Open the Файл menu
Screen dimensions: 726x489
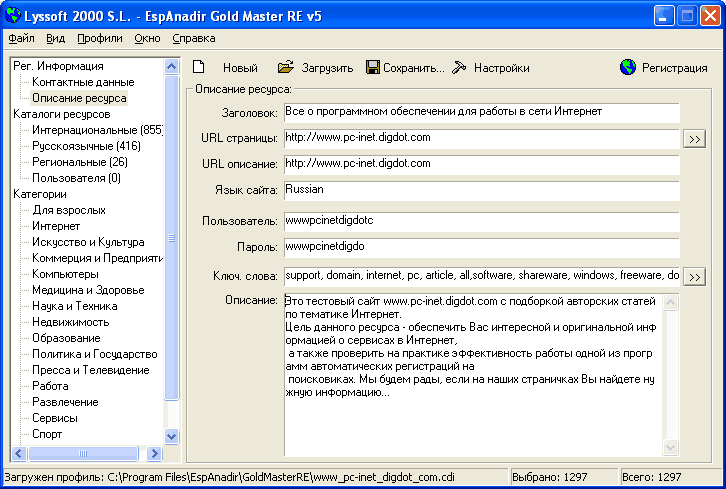tap(21, 38)
